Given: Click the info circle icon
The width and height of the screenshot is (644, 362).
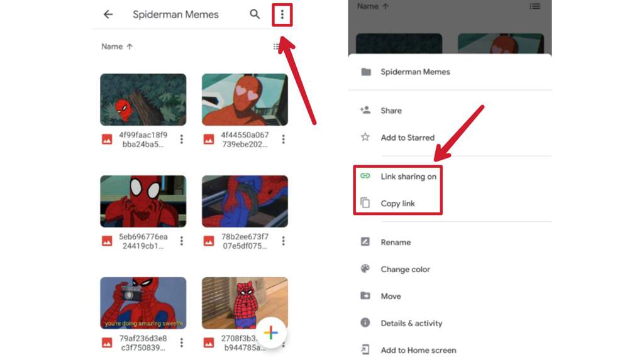Looking at the screenshot, I should coord(365,322).
